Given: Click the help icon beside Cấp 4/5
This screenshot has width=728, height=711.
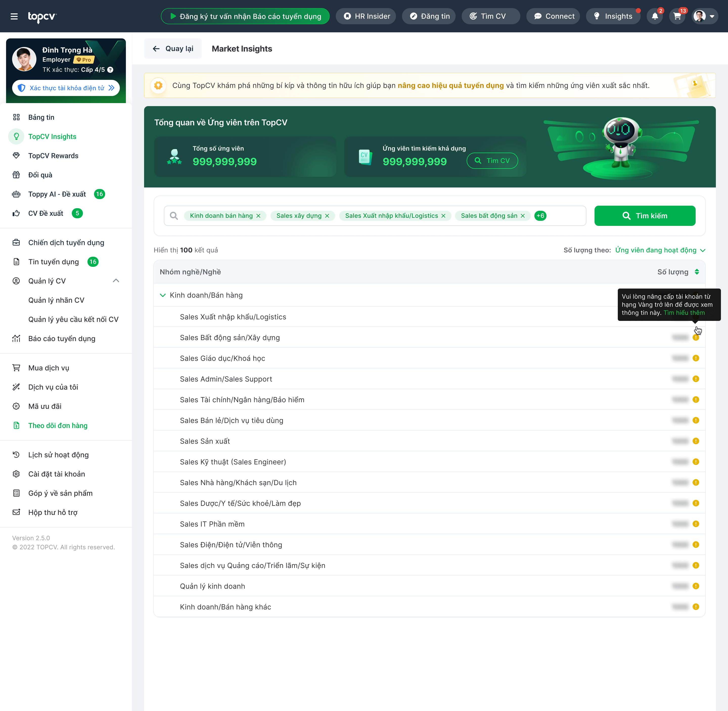Looking at the screenshot, I should [110, 70].
